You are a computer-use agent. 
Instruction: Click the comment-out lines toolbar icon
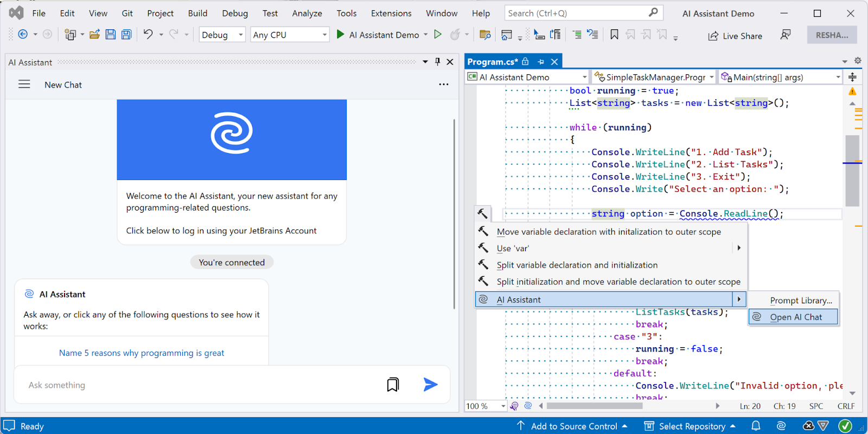pyautogui.click(x=577, y=35)
